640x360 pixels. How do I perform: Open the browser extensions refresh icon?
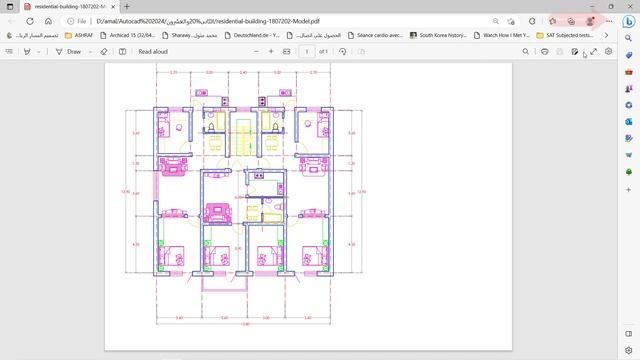[x=532, y=21]
